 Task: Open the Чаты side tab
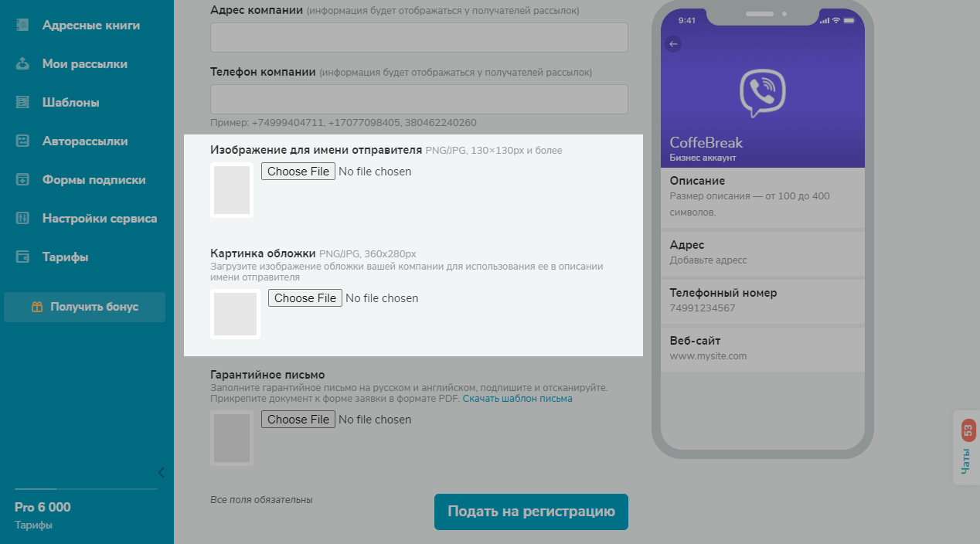tap(967, 448)
